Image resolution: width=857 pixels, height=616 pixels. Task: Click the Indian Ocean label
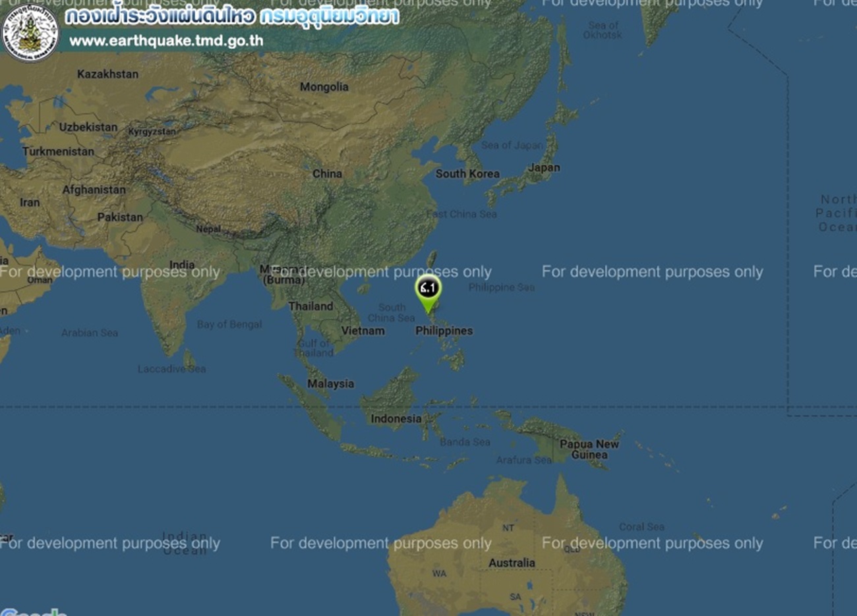(x=185, y=544)
